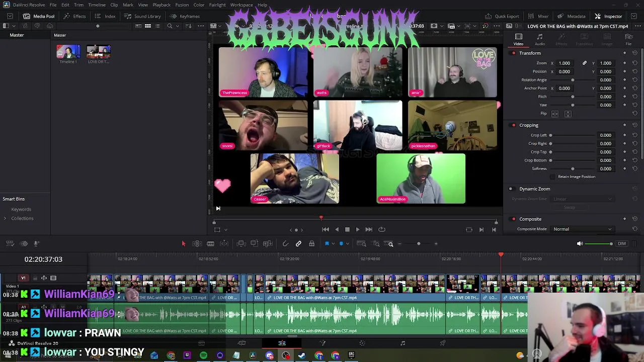The height and width of the screenshot is (362, 644).
Task: Switch to the Video inspector tab
Action: [518, 39]
